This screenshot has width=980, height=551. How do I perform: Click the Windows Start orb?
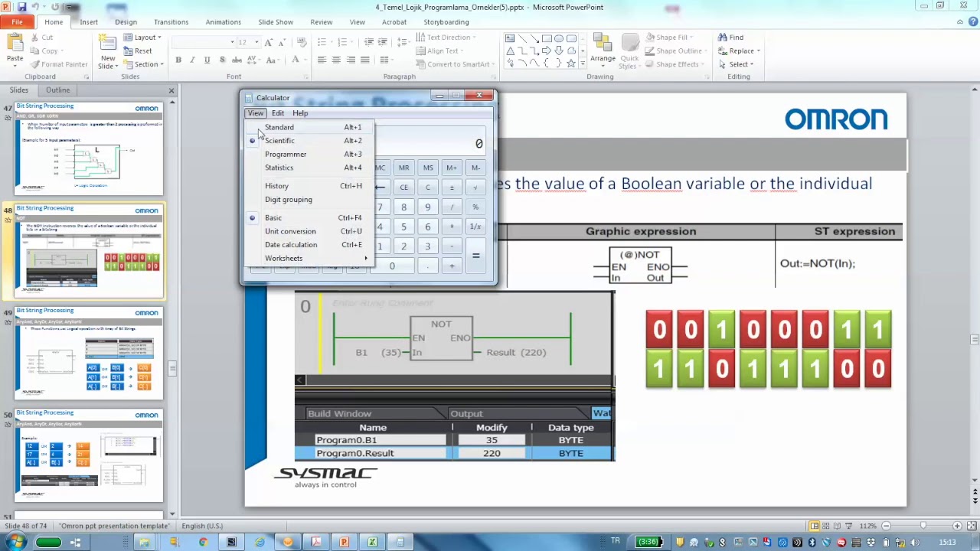15,542
